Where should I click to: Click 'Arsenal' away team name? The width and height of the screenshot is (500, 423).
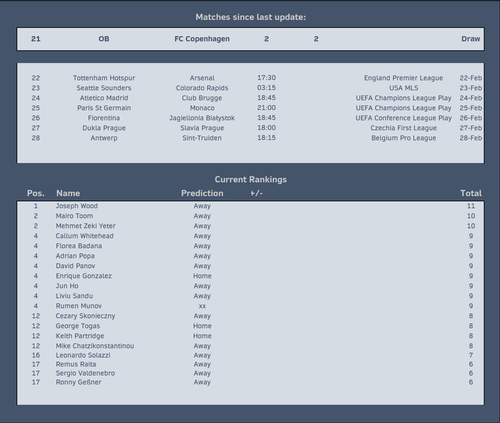(x=202, y=78)
